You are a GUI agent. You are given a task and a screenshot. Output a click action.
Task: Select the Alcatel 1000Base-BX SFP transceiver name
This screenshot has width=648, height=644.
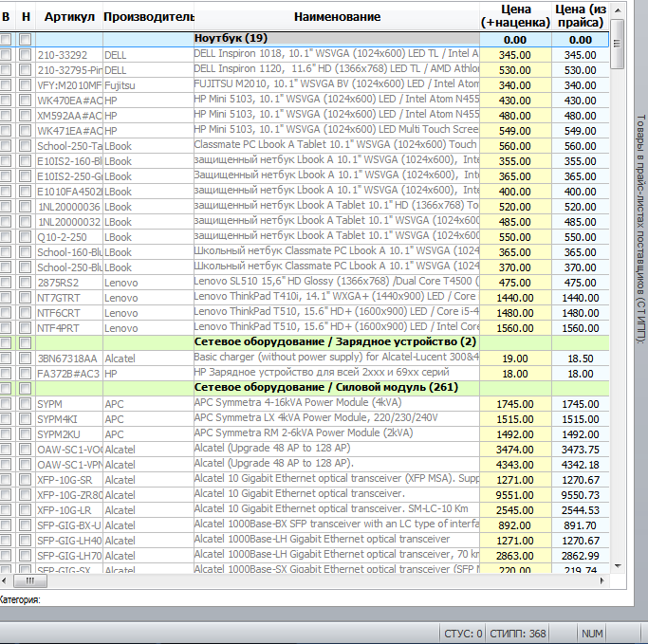tap(337, 524)
